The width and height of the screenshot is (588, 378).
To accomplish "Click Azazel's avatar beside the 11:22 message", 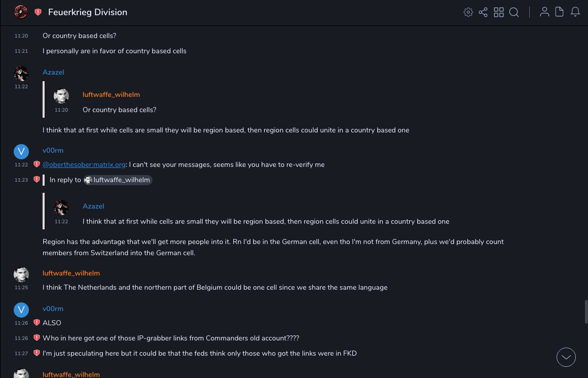I will (x=21, y=74).
